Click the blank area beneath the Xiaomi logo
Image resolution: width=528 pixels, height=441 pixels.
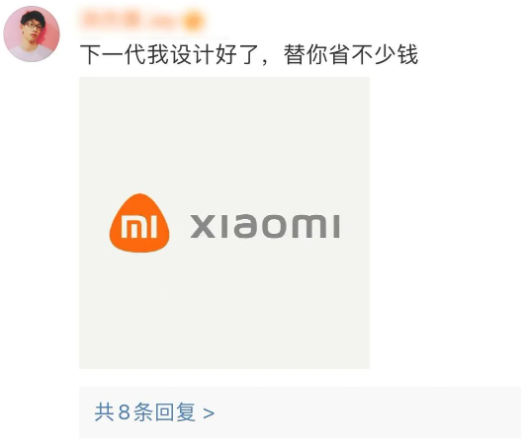pyautogui.click(x=224, y=310)
